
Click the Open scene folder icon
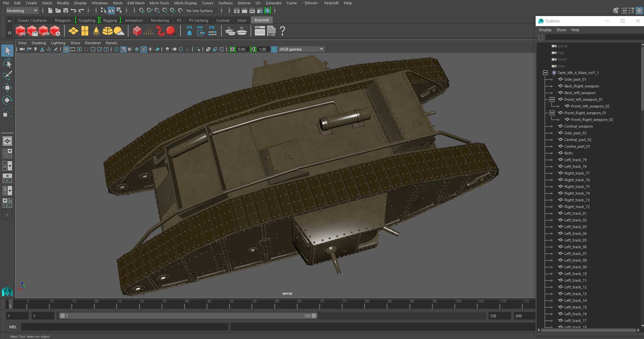58,11
